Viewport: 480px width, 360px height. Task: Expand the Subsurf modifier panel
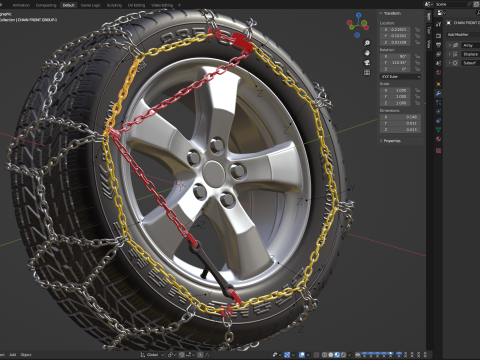[x=450, y=63]
